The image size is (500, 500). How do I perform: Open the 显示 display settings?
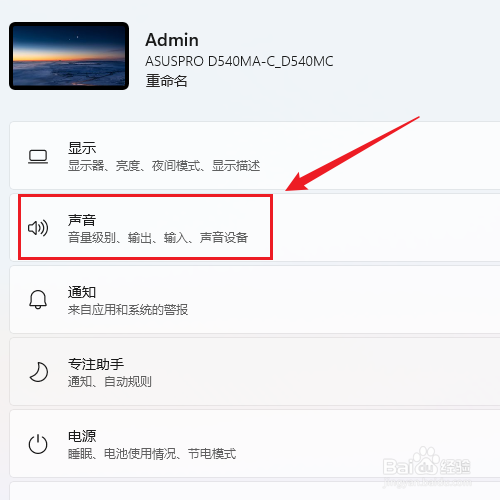pyautogui.click(x=255, y=156)
